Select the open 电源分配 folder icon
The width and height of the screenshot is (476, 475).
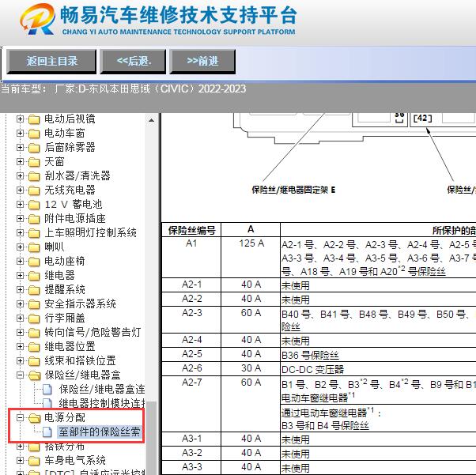tap(35, 418)
